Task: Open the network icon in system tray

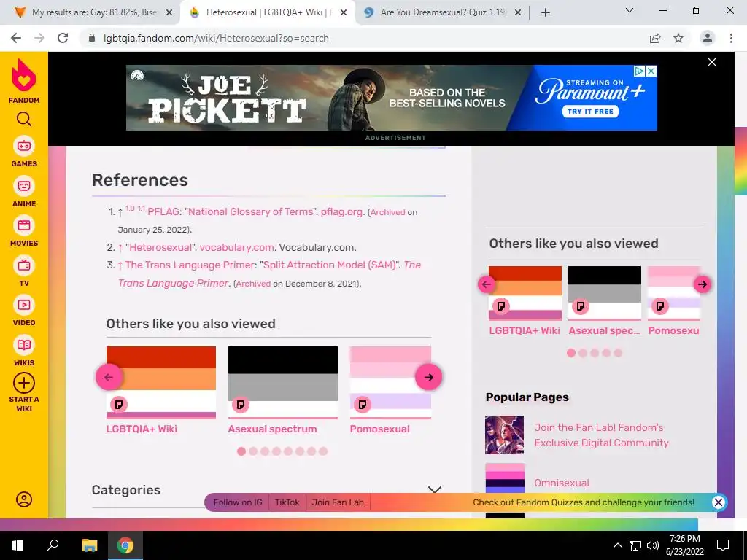Action: tap(635, 545)
